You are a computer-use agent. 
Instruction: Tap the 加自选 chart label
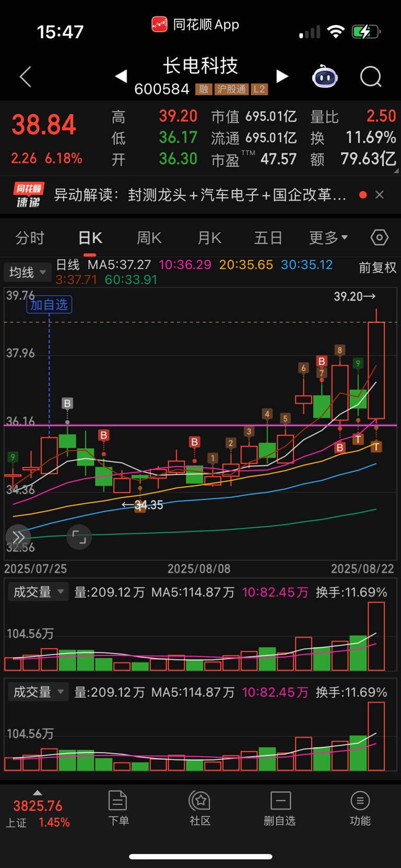(49, 304)
